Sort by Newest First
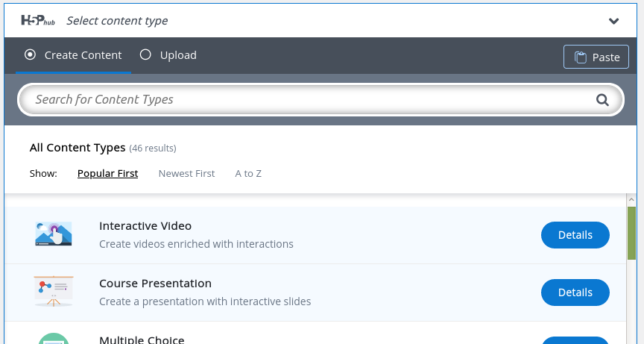Viewport: 644px width, 344px height. coord(186,173)
